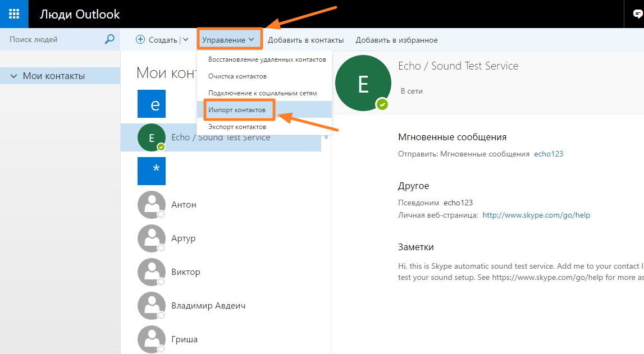The height and width of the screenshot is (354, 644).
Task: Choose Очистка контактов option
Action: 237,76
